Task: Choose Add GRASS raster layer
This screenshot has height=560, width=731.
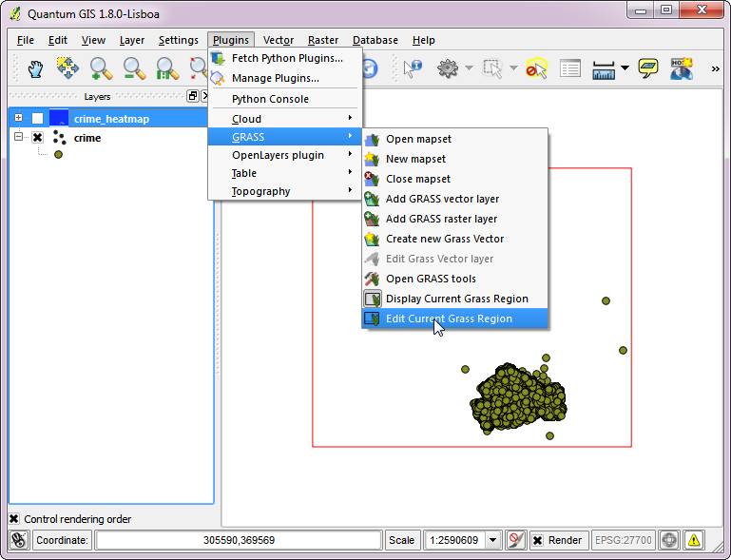Action: coord(455,219)
